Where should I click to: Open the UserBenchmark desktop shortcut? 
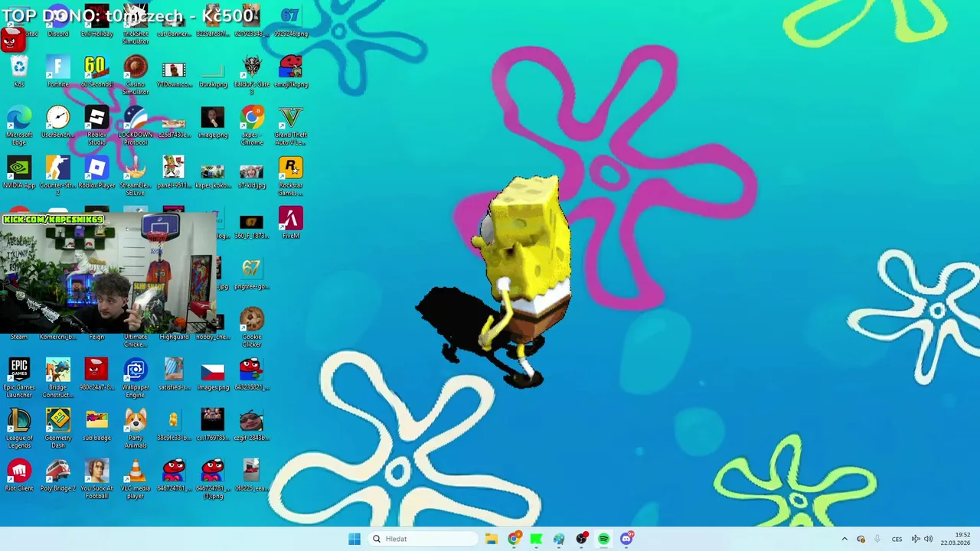pos(57,121)
